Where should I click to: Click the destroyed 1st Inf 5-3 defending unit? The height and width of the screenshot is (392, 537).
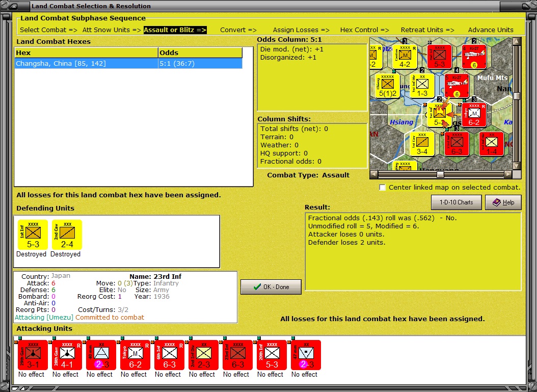coord(33,234)
